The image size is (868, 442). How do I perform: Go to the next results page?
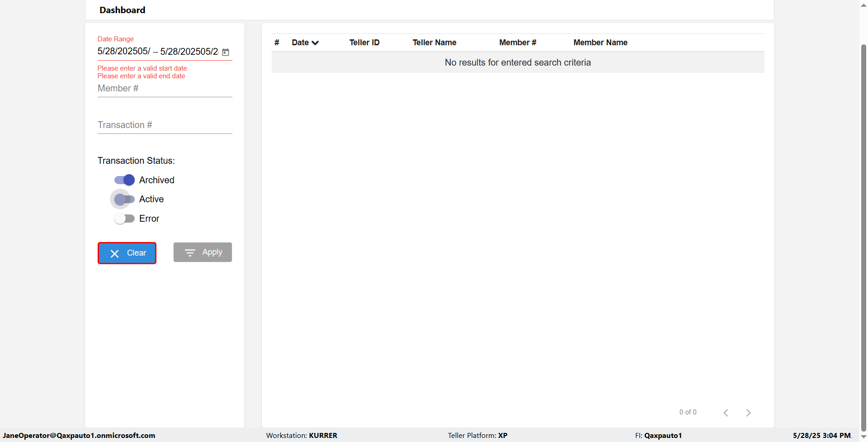(x=748, y=413)
